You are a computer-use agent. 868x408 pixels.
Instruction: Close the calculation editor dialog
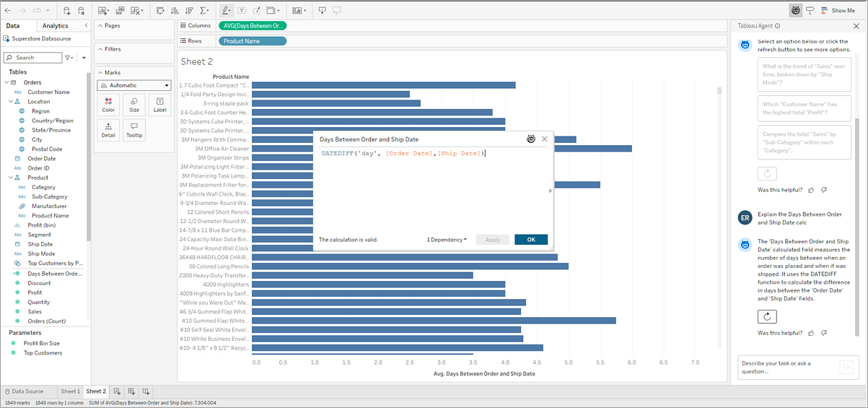point(545,139)
